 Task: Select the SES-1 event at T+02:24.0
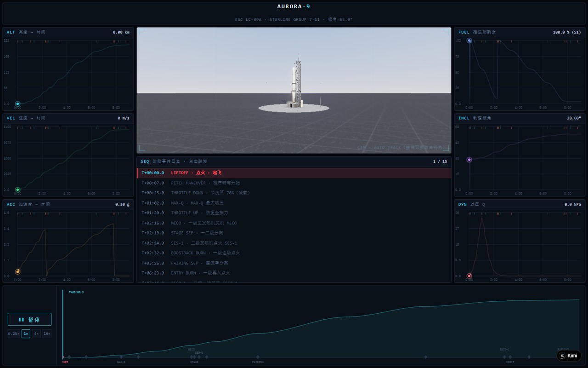pyautogui.click(x=294, y=243)
